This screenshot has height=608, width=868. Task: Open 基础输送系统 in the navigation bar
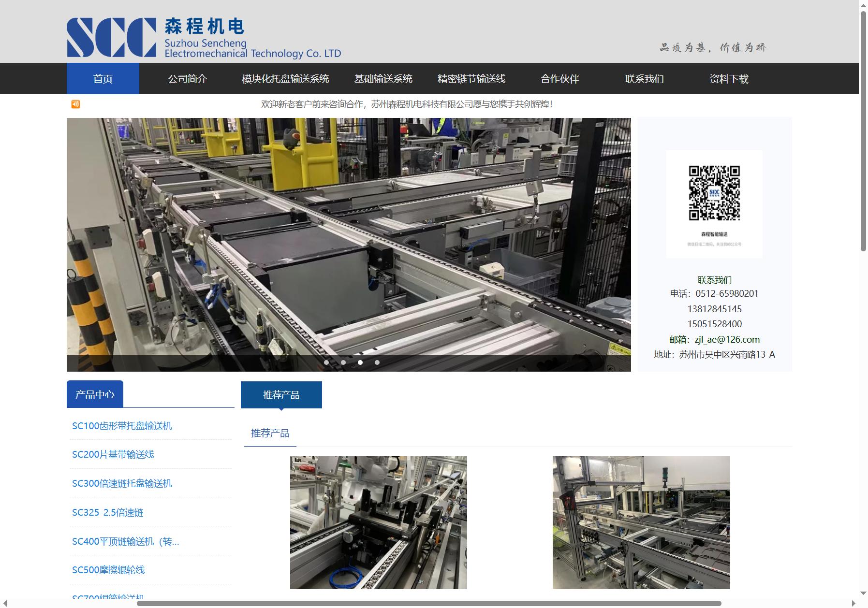[383, 79]
